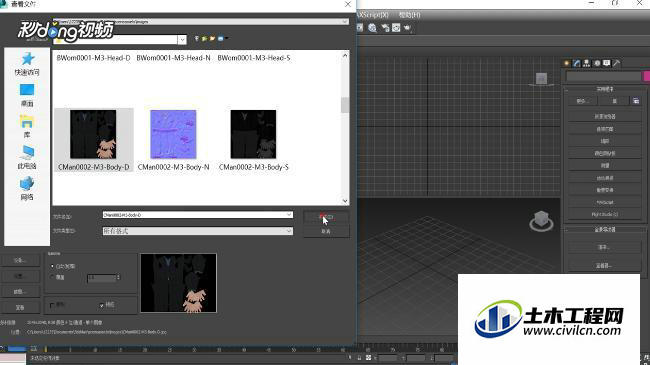Open This PC (此电脑) in the places sidebar

pos(27,158)
